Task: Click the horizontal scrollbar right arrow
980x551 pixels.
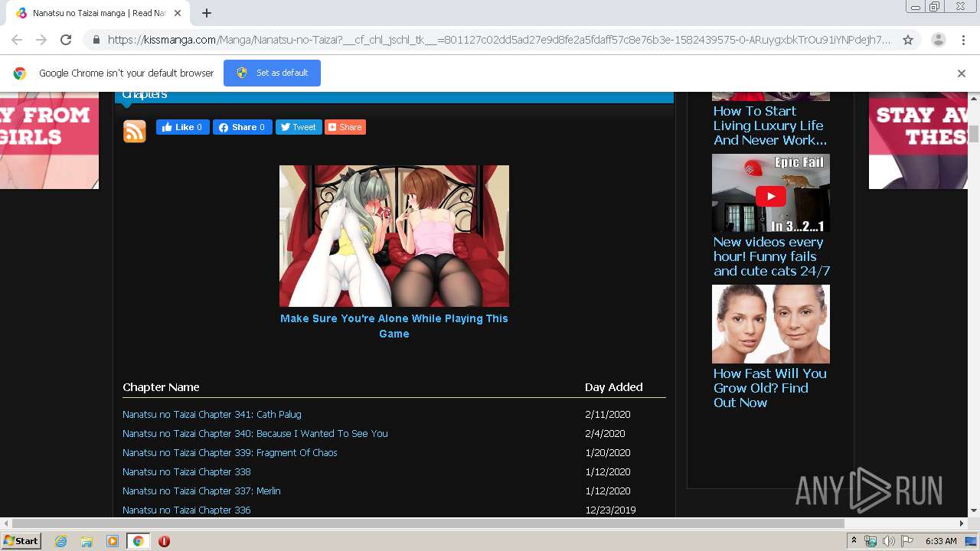Action: (962, 523)
